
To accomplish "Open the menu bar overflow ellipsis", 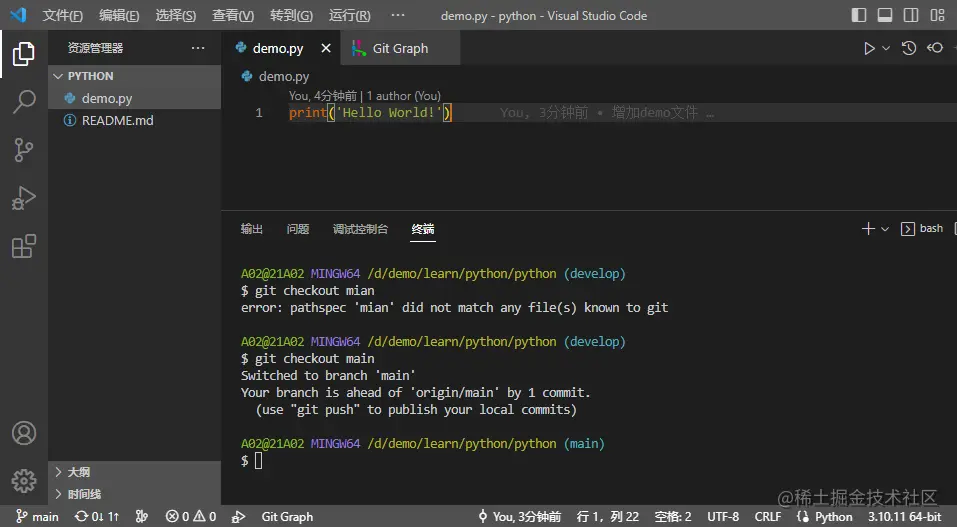I will (x=398, y=15).
